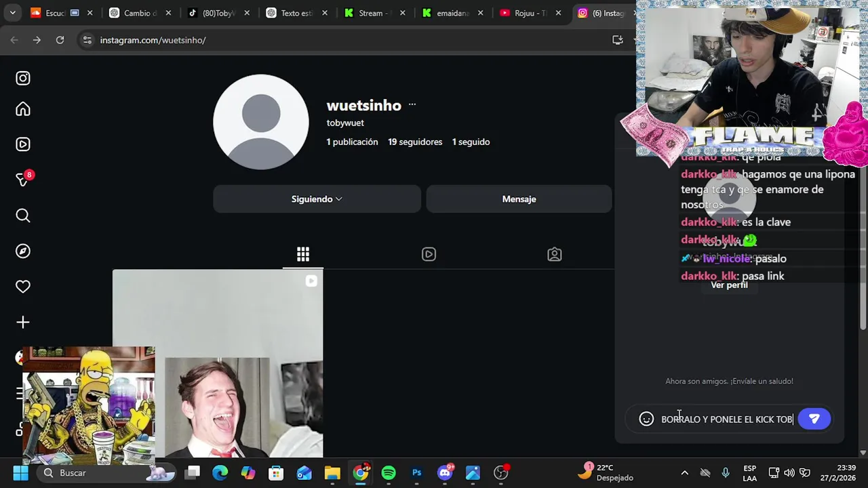Go forward with browser forward arrow
The image size is (868, 488).
click(x=37, y=40)
